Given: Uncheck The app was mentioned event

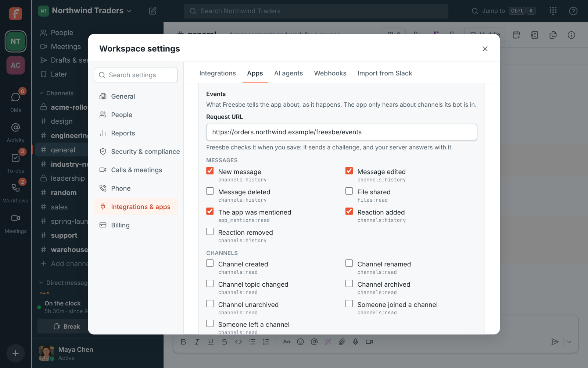Looking at the screenshot, I should click(x=210, y=211).
